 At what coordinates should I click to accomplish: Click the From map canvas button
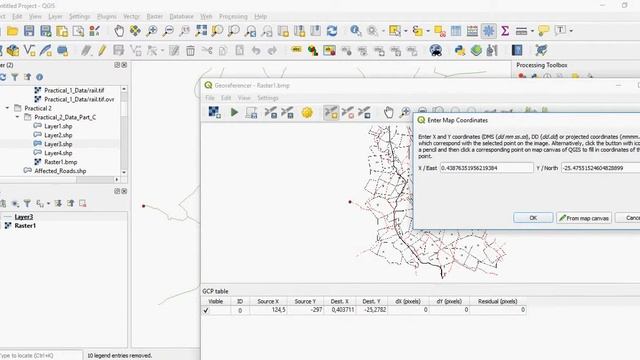tap(584, 218)
